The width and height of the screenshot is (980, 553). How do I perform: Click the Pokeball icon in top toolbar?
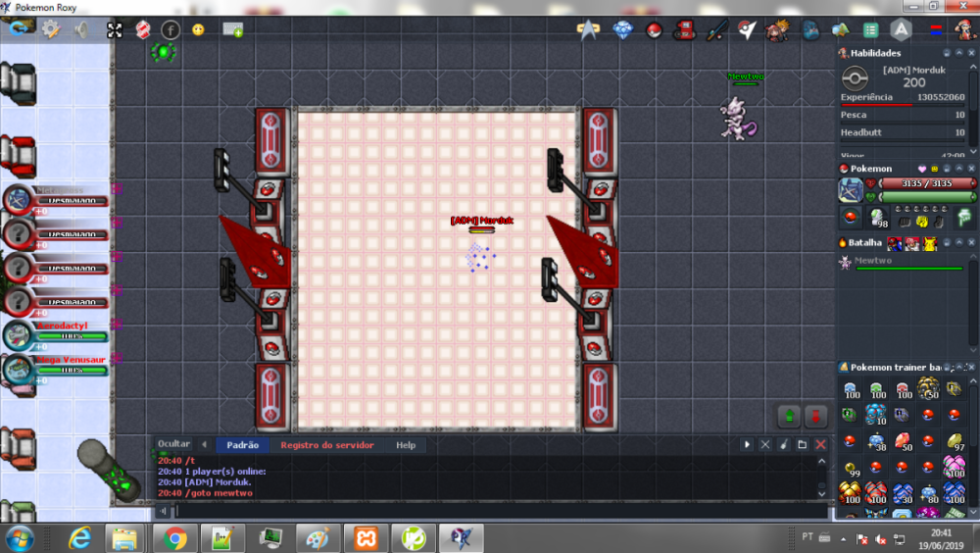654,30
